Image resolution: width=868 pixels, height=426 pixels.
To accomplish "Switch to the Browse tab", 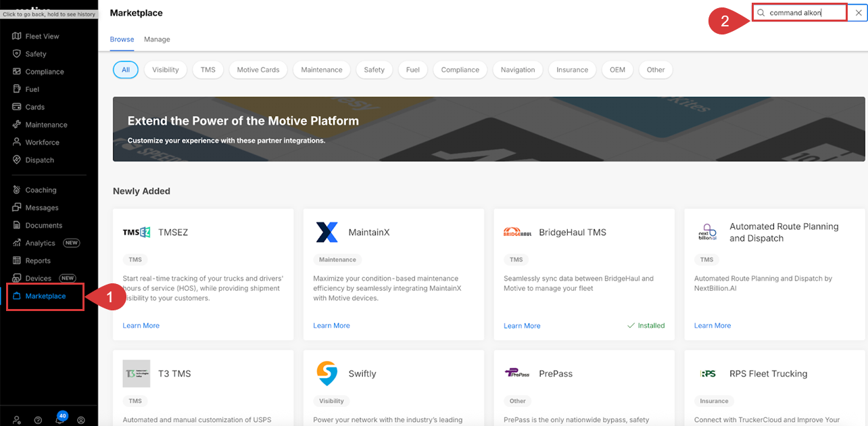I will (122, 39).
